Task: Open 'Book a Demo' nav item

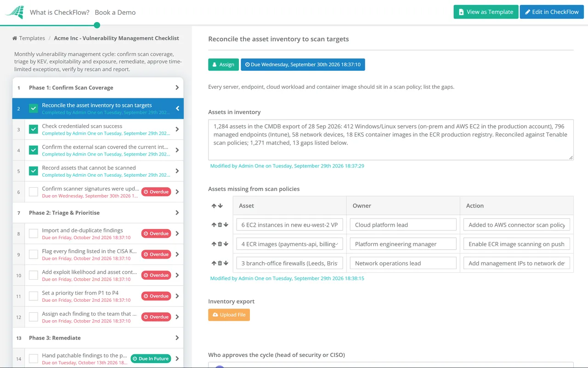Action: coord(115,12)
